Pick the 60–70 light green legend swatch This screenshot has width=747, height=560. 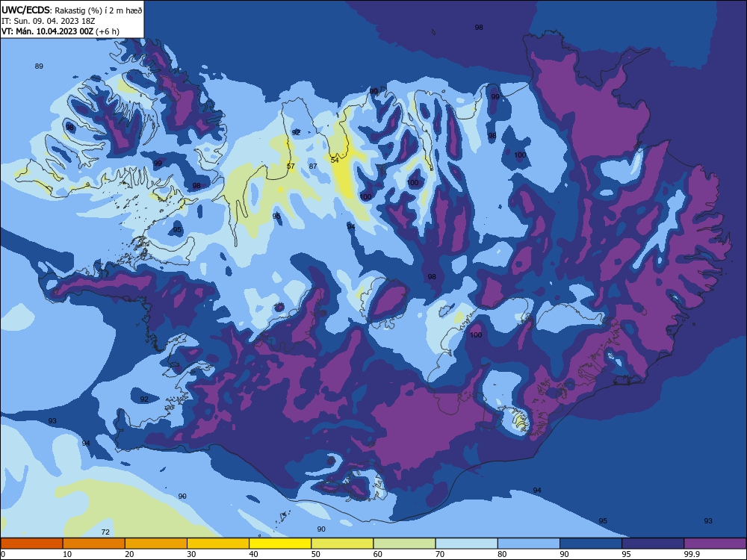tap(404, 544)
